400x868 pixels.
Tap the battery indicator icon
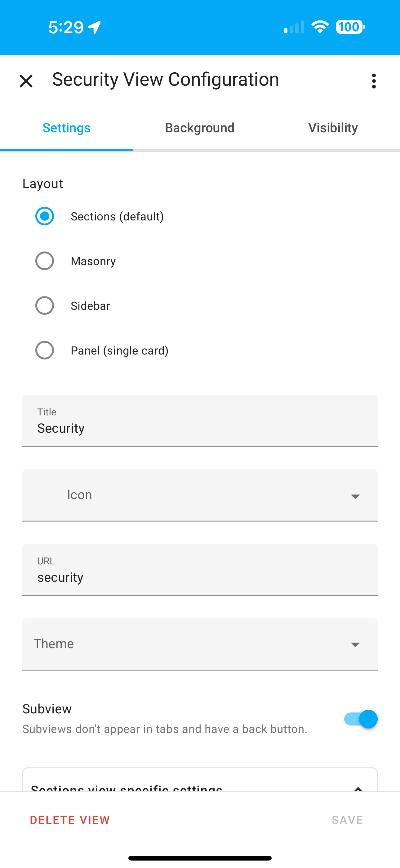click(350, 27)
